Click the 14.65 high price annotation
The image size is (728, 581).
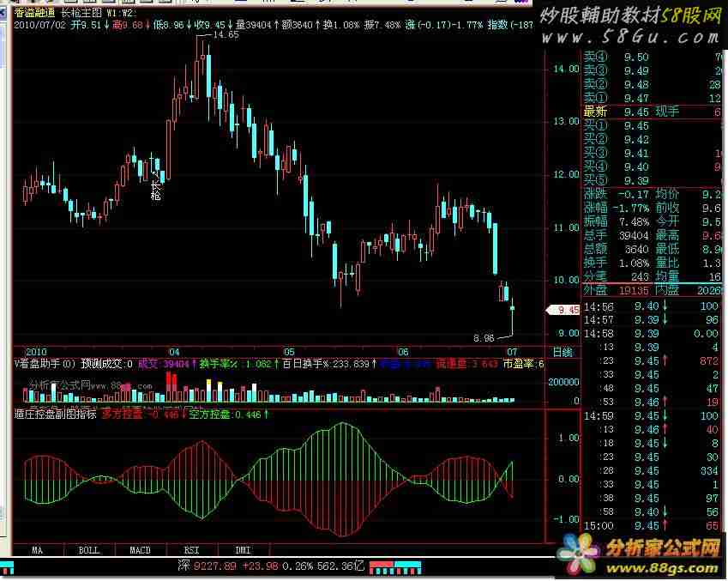[226, 34]
